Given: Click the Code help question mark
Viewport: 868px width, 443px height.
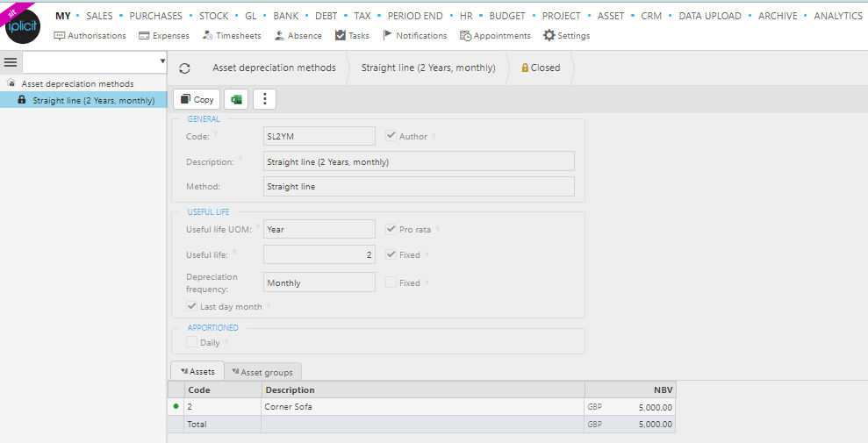Looking at the screenshot, I should coord(215,134).
